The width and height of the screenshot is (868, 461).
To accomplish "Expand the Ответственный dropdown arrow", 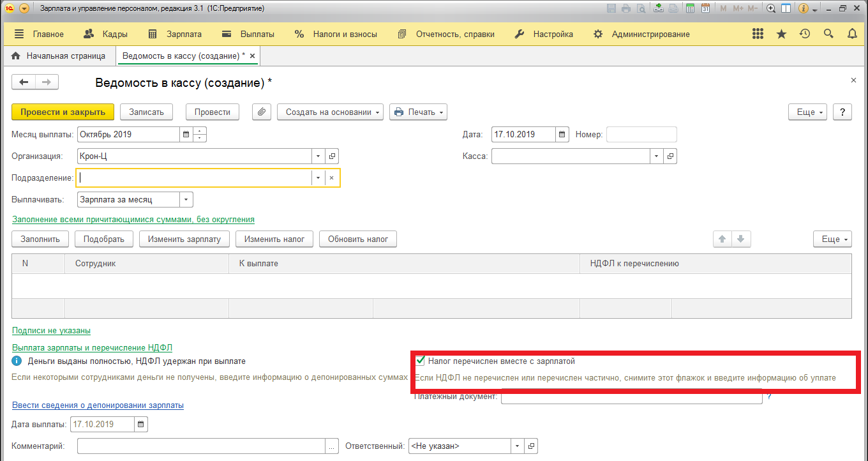I will coord(517,446).
